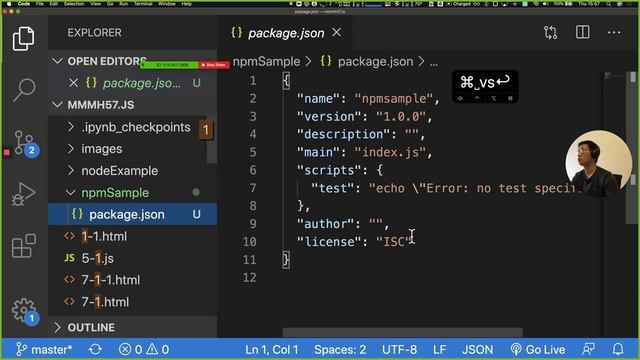This screenshot has height=360, width=640.
Task: Open the View menu
Action: point(96,4)
